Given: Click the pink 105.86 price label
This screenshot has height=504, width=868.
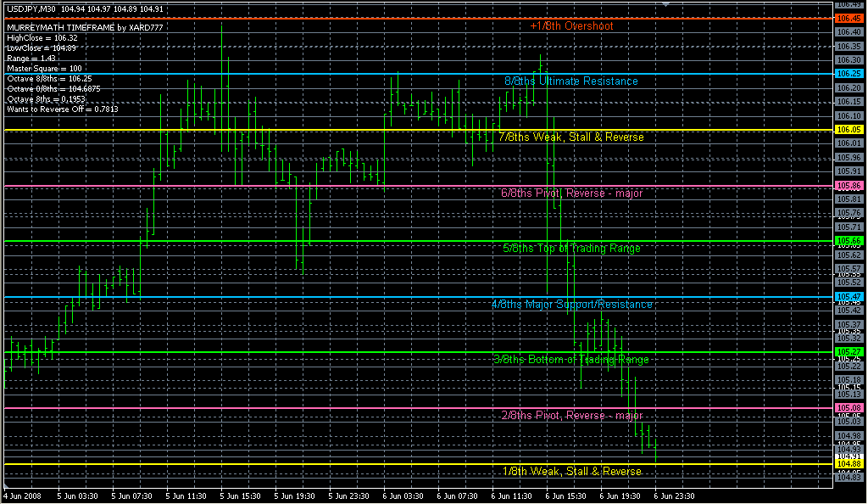Looking at the screenshot, I should 849,186.
